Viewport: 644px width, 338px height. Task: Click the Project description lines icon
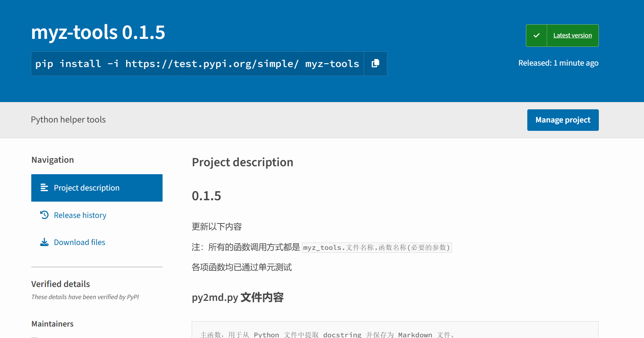pyautogui.click(x=44, y=187)
